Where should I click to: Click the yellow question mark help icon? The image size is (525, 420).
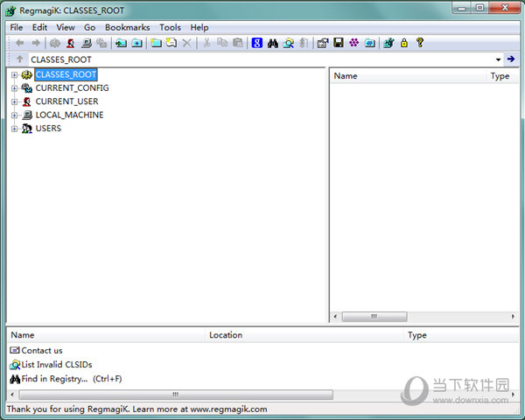(420, 43)
